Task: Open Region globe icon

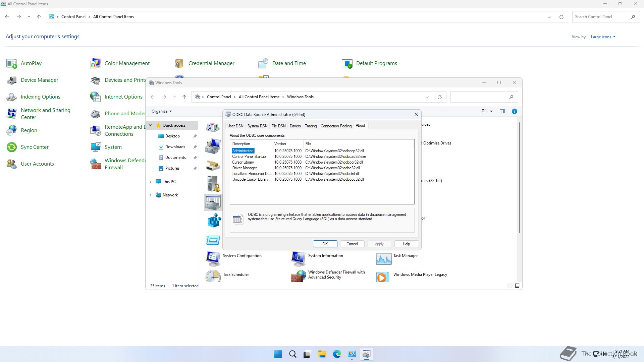Action: tap(12, 130)
